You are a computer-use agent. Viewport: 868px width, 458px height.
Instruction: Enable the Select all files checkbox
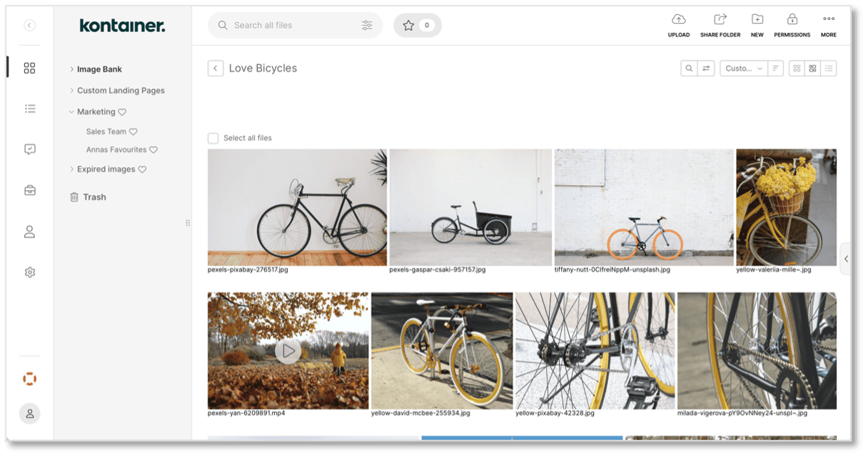click(213, 138)
